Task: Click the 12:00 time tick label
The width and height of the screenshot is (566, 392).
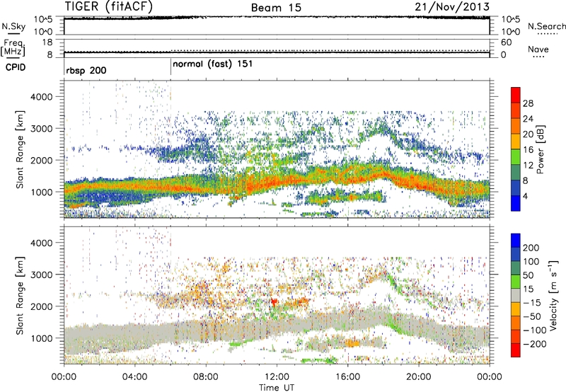Action: pos(277,377)
